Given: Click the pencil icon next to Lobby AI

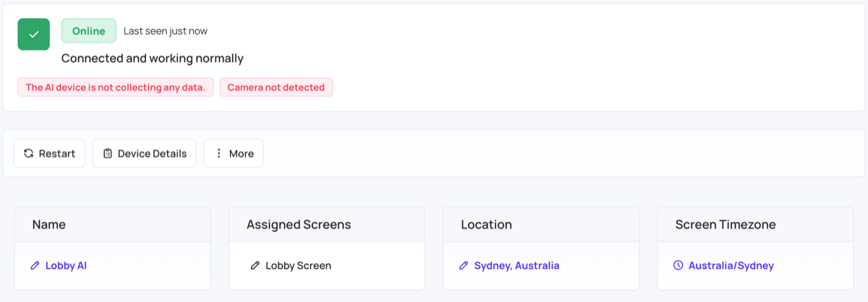Looking at the screenshot, I should (35, 265).
